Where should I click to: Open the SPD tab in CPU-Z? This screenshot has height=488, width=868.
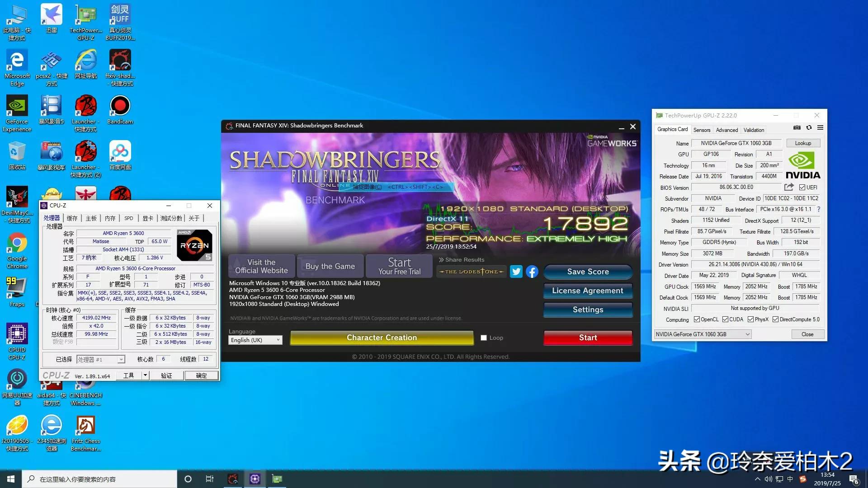pyautogui.click(x=129, y=218)
